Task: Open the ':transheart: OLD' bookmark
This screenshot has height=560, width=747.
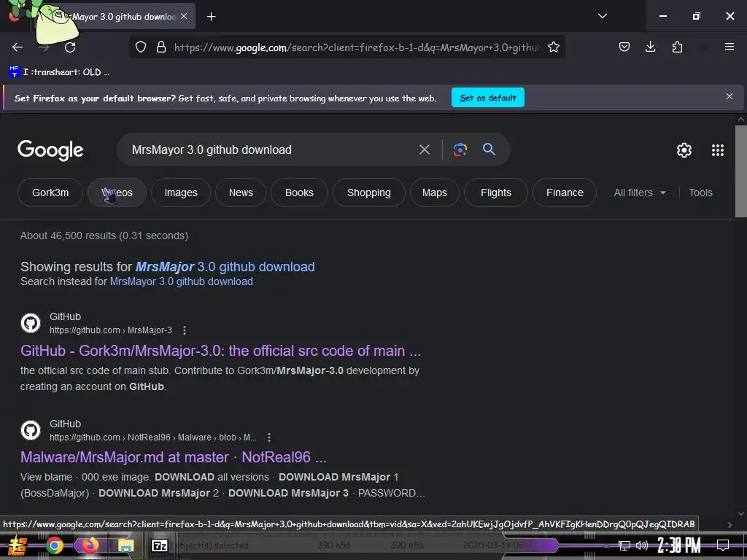Action: pos(60,72)
